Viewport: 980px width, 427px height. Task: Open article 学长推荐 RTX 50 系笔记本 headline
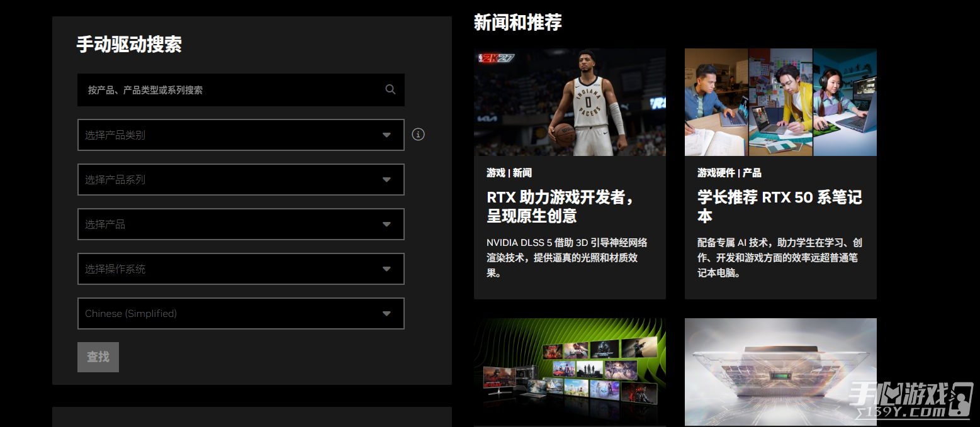click(x=780, y=207)
